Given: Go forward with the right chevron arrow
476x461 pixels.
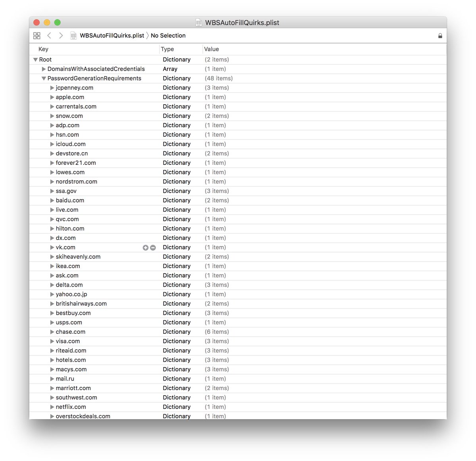Looking at the screenshot, I should [x=61, y=36].
